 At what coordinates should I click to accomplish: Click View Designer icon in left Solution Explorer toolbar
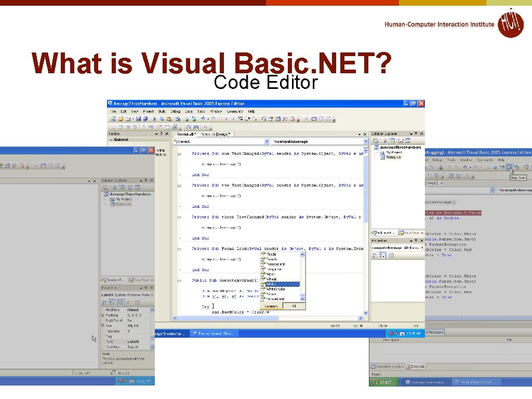137,187
